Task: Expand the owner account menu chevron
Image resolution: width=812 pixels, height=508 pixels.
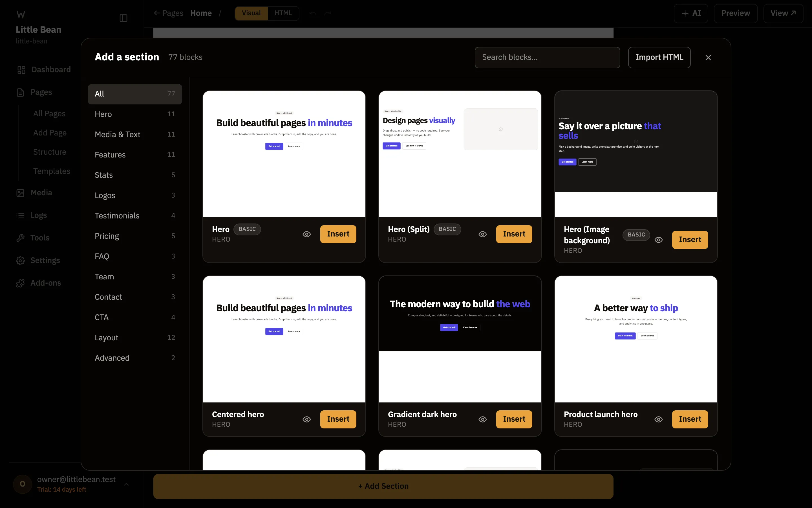Action: 126,484
